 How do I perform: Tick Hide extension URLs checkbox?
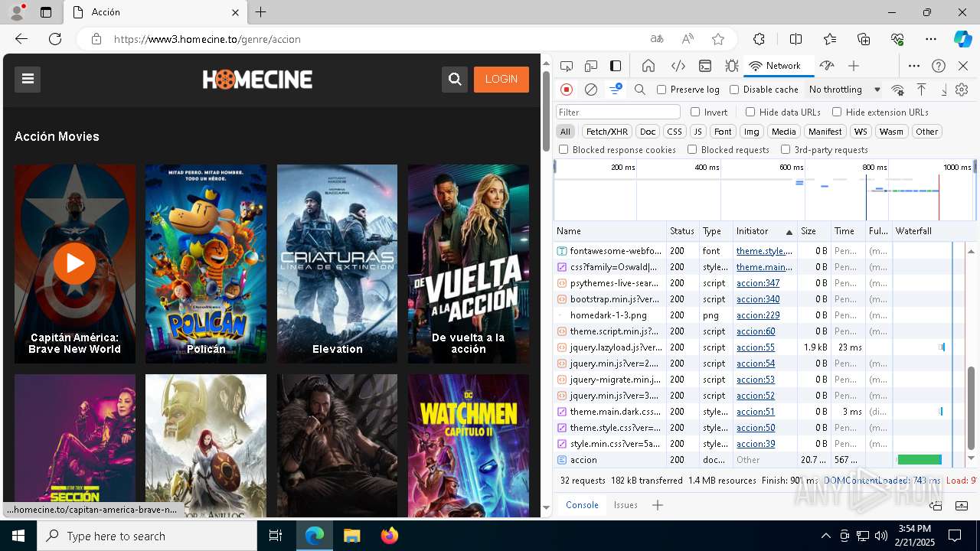point(837,112)
